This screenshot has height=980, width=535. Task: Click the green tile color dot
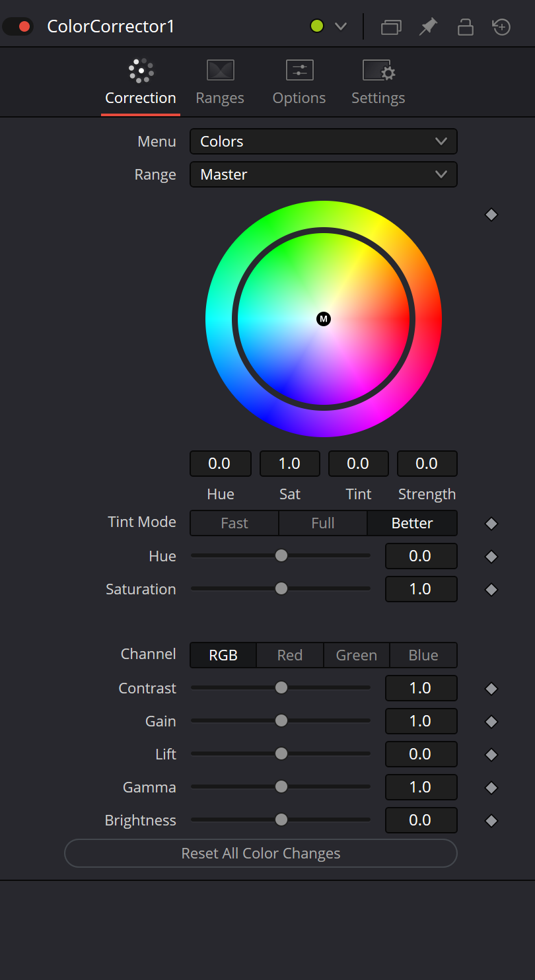point(317,26)
